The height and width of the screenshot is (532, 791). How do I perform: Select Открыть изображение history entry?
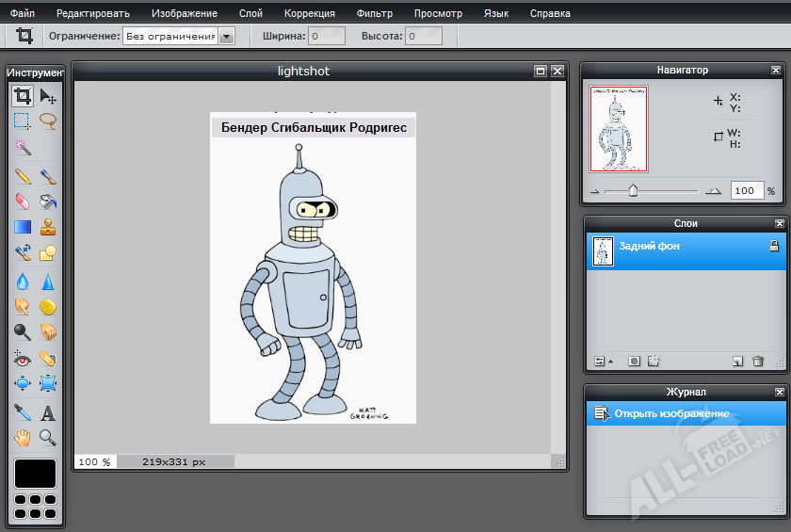tap(672, 413)
